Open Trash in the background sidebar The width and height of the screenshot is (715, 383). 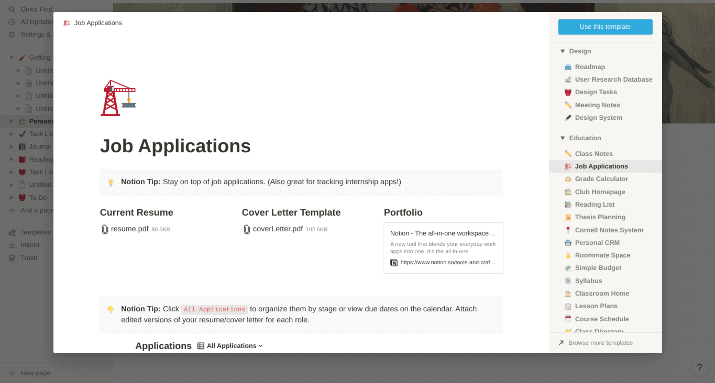[x=23, y=258]
